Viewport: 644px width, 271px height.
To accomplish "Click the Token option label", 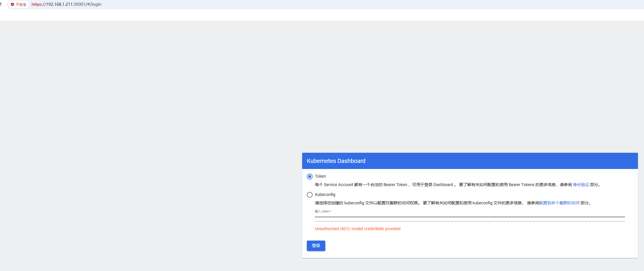I will 320,176.
